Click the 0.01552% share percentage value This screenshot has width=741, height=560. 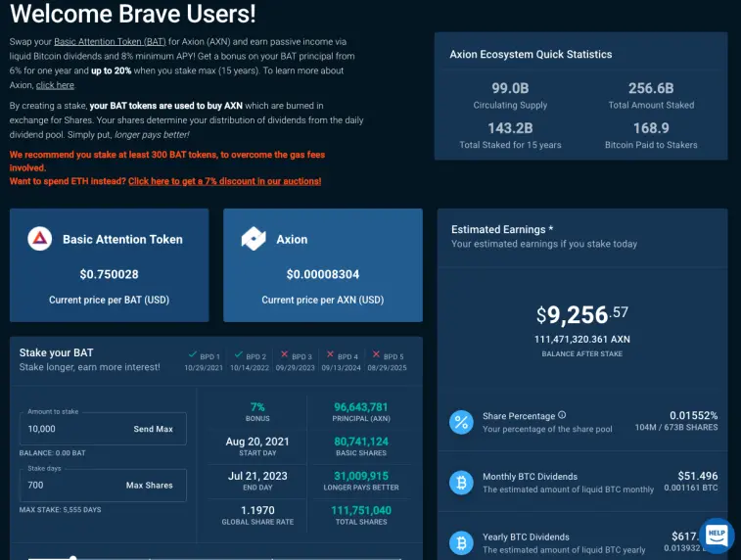693,415
